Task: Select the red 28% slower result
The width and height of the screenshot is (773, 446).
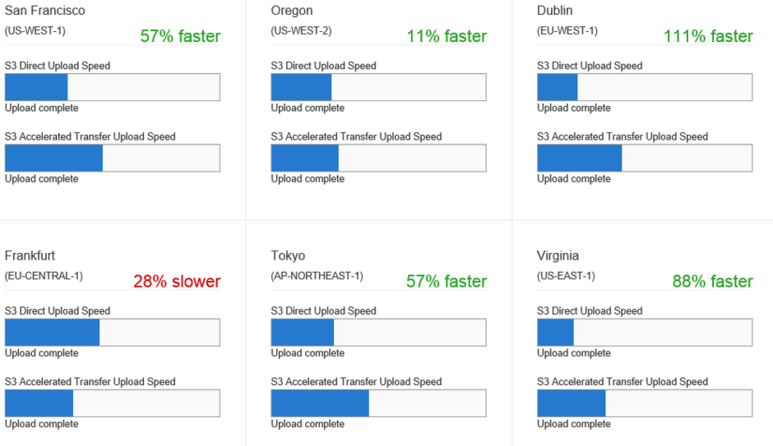Action: (177, 281)
